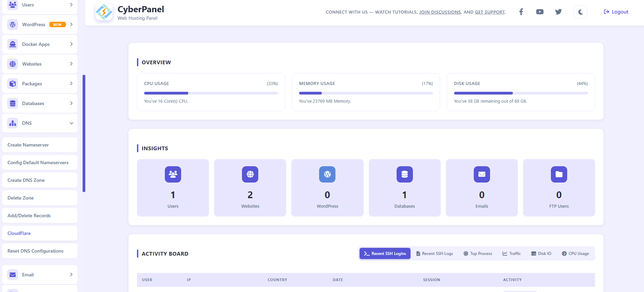Click the CyberPanel logo icon

104,12
